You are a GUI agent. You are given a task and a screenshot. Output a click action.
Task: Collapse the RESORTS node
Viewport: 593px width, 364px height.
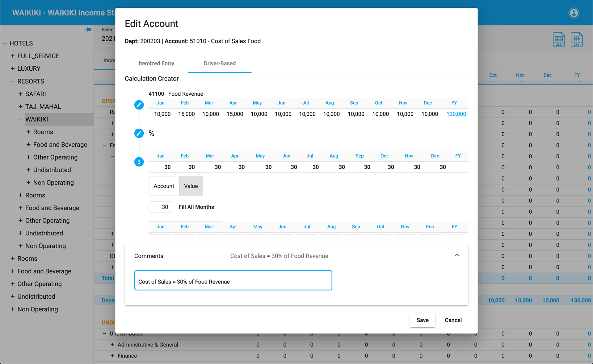coord(13,81)
